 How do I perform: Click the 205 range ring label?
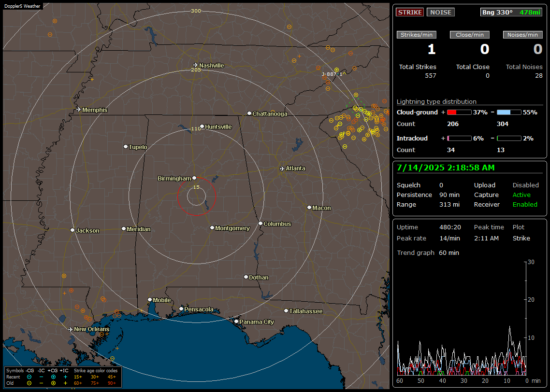tap(196, 70)
